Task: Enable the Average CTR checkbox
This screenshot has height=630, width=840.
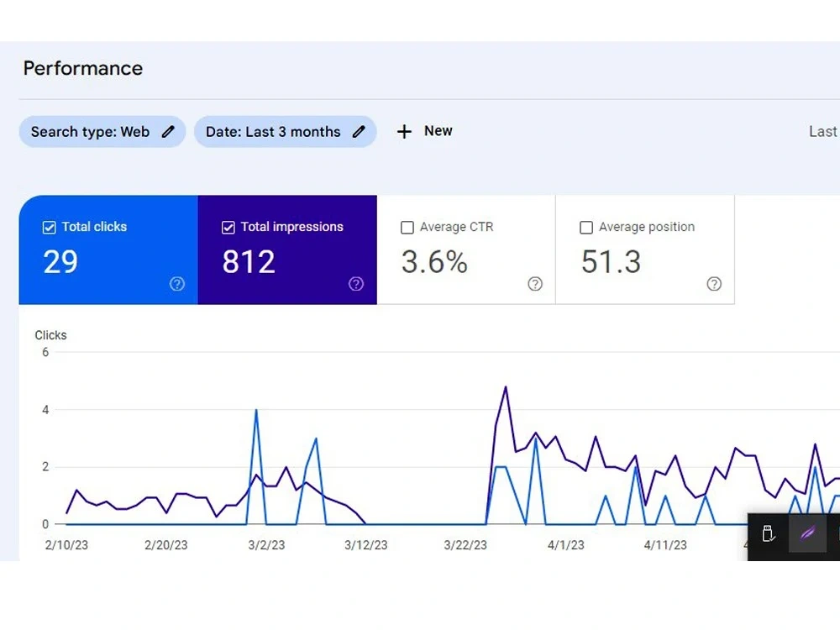Action: [x=407, y=228]
